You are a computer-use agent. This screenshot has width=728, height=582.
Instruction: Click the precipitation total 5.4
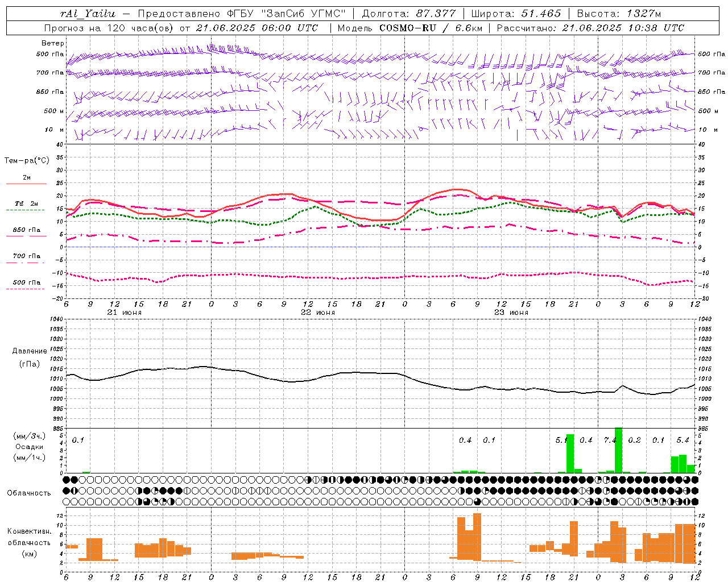pyautogui.click(x=683, y=440)
